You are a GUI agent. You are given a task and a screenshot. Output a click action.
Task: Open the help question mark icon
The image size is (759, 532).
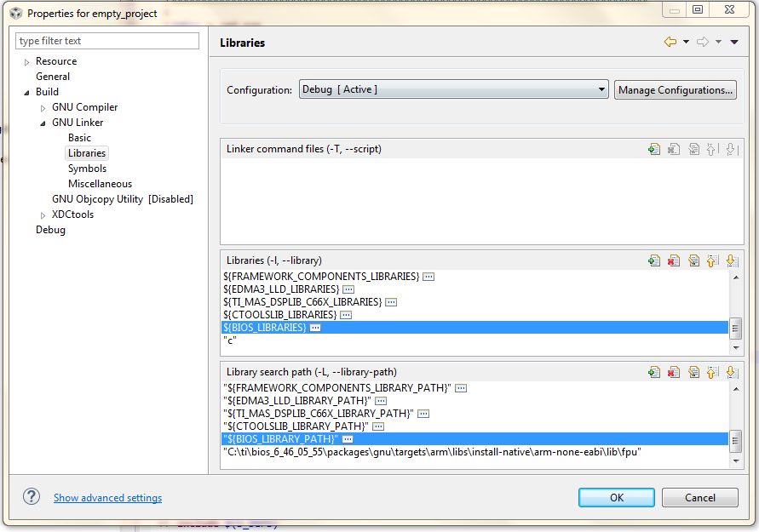pyautogui.click(x=32, y=496)
